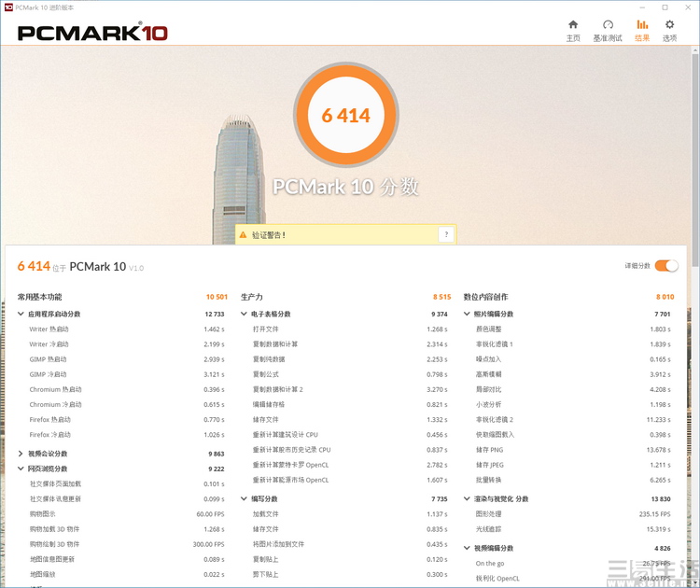The image size is (700, 588).
Task: Click the validation warning triangle icon
Action: pos(243,235)
